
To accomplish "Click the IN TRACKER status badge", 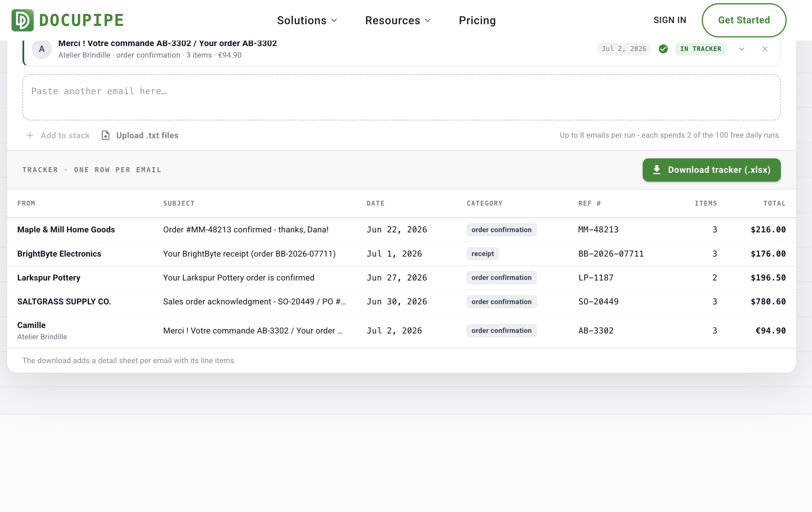I will tap(700, 49).
